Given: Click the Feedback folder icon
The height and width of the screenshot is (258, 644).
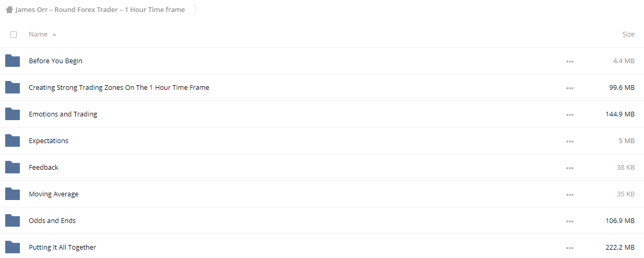Looking at the screenshot, I should [13, 167].
